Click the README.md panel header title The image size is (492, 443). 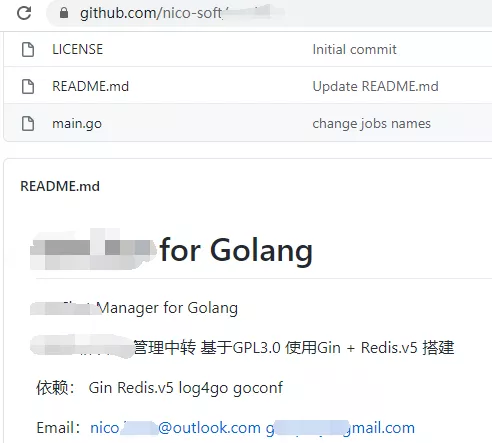(x=60, y=186)
